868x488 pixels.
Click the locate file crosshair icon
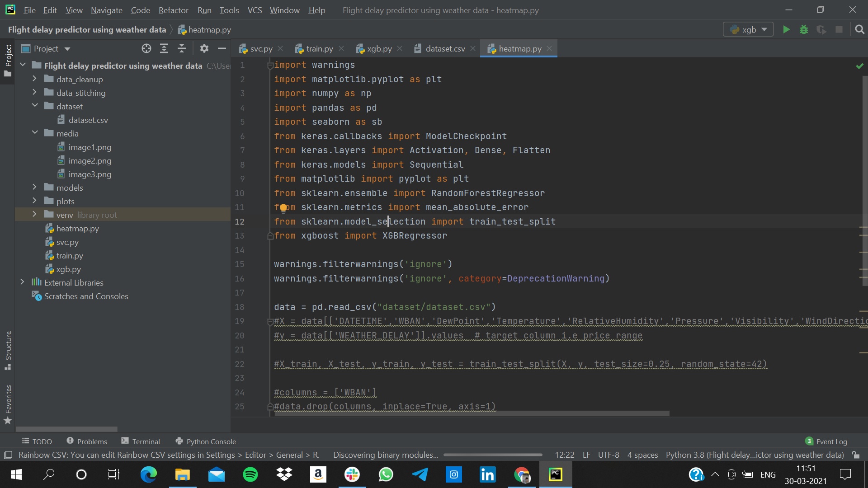click(x=146, y=49)
